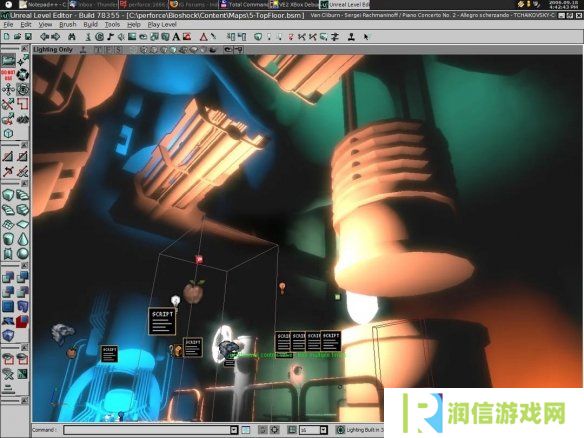Image resolution: width=584 pixels, height=438 pixels.
Task: Click the Add brush CSG icon
Action: point(8,277)
